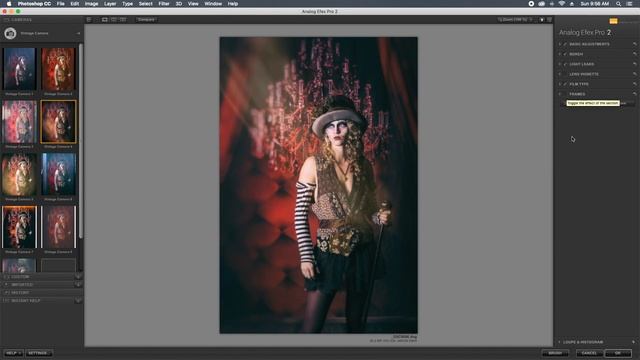Screen dimensions: 640x360
Task: Click the Compare button
Action: 146,20
